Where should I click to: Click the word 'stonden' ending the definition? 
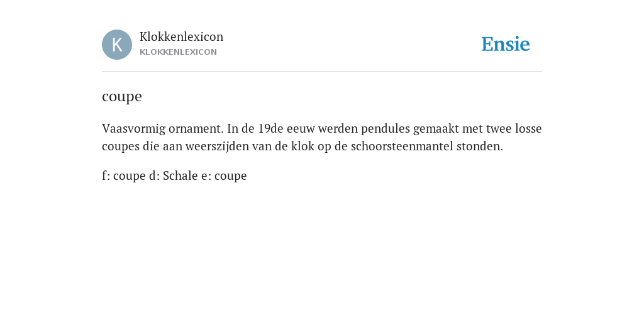click(x=479, y=147)
